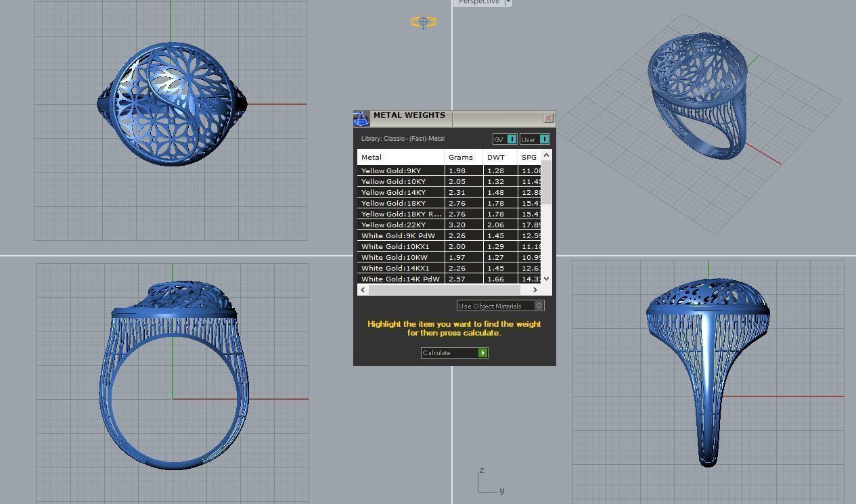Click the 1.66 DWT value

click(496, 279)
